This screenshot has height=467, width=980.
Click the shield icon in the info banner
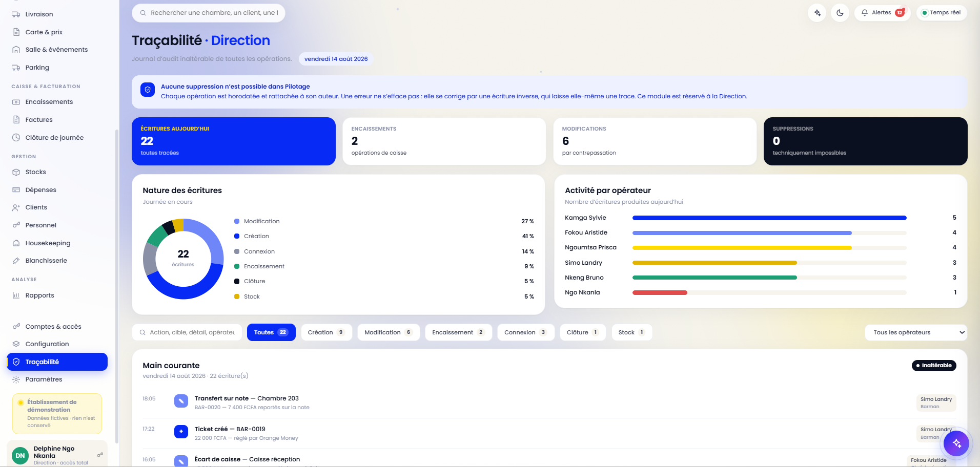(x=148, y=90)
